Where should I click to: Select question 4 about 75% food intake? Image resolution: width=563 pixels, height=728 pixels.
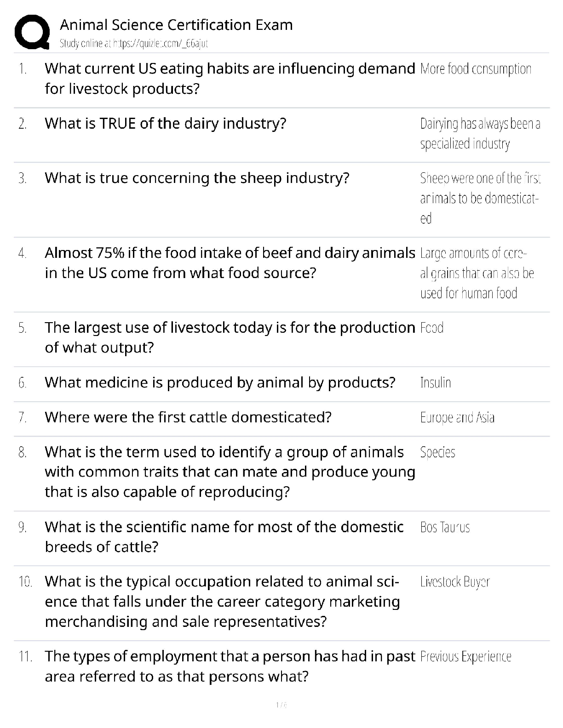(229, 263)
